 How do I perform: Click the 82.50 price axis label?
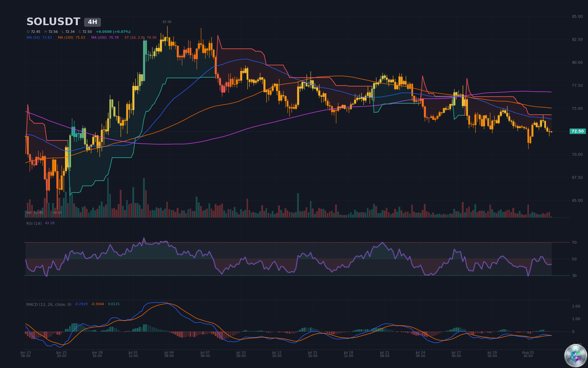point(577,39)
